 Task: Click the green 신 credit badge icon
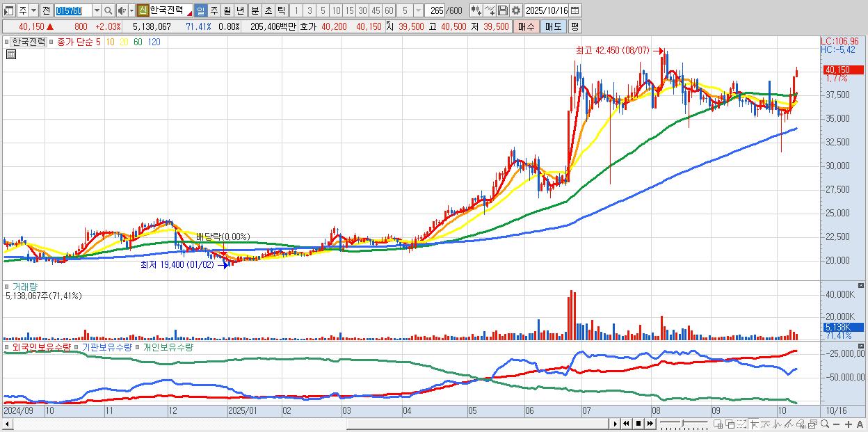tap(143, 10)
